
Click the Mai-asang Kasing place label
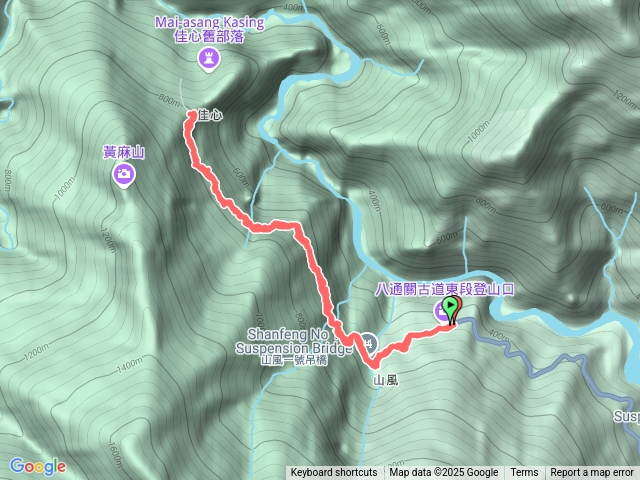point(209,22)
